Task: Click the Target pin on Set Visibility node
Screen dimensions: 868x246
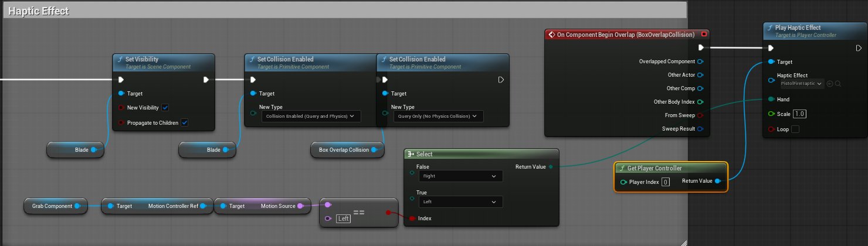Action: [x=121, y=93]
